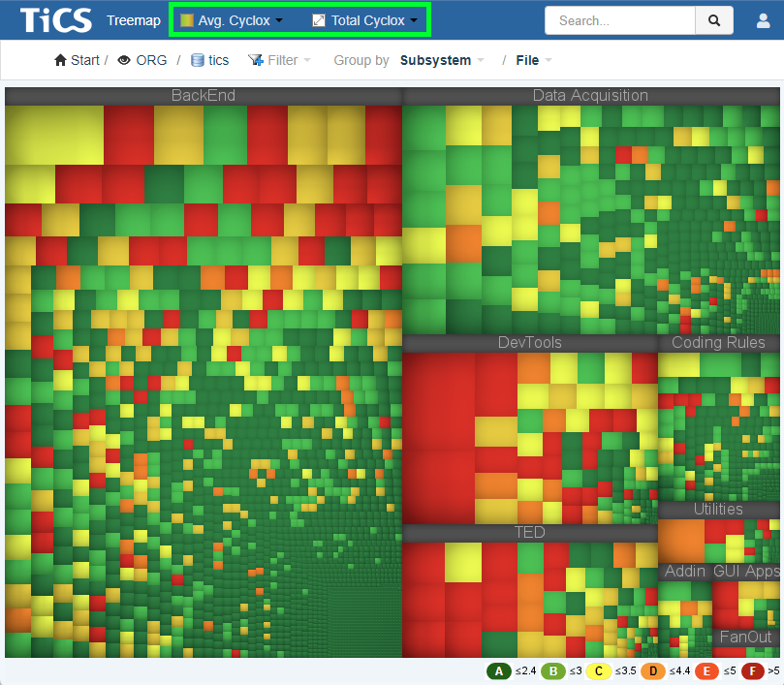This screenshot has height=685, width=784.
Task: Open the user account icon
Action: point(763,20)
